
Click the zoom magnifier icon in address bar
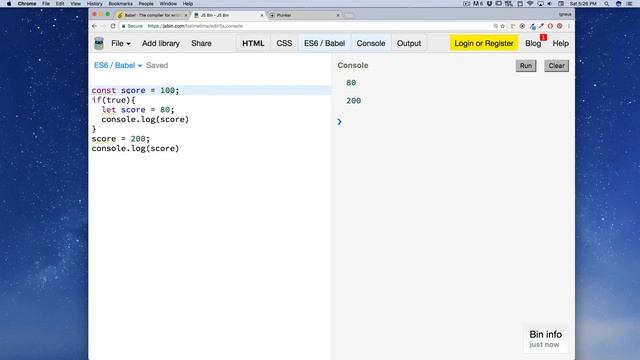[x=496, y=26]
